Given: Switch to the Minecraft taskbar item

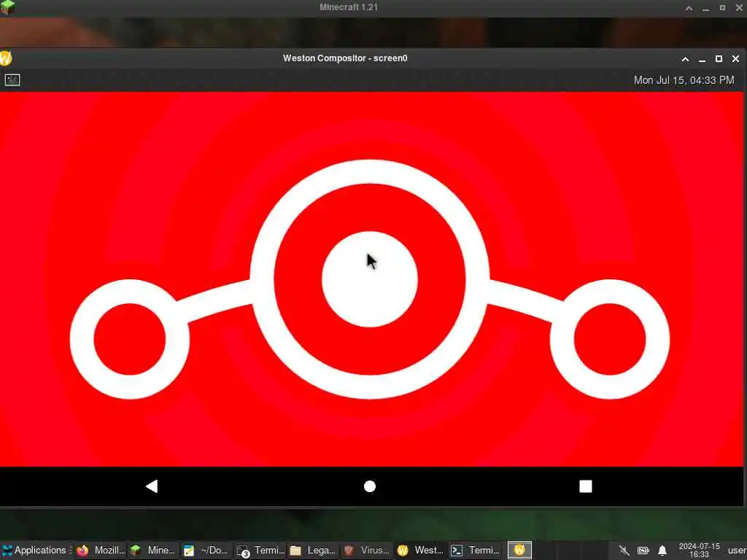Looking at the screenshot, I should 153,550.
